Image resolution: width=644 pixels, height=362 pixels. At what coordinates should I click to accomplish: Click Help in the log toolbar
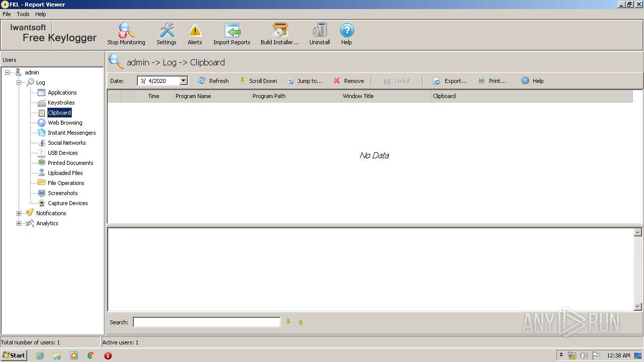[x=532, y=81]
